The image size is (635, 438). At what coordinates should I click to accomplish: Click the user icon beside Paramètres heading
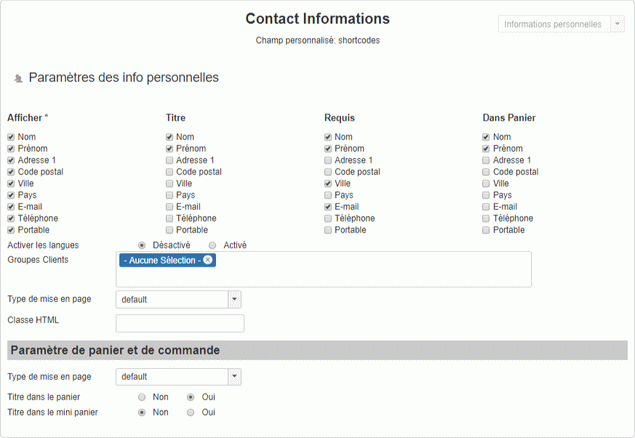point(18,79)
